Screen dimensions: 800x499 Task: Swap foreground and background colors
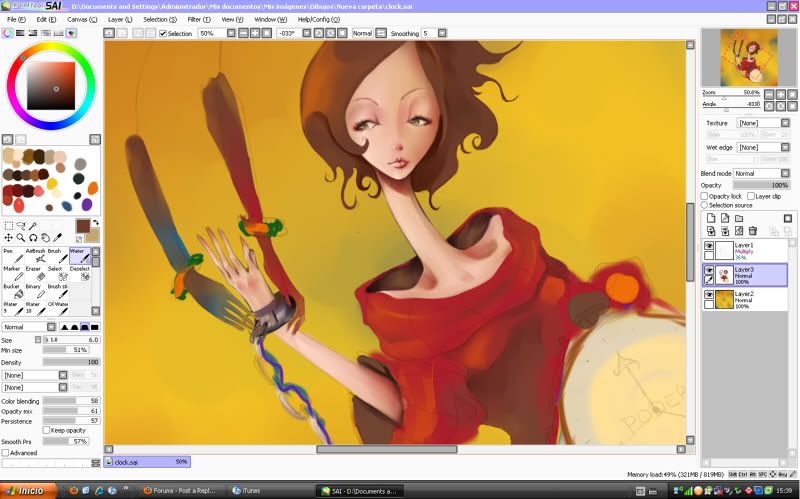click(96, 222)
